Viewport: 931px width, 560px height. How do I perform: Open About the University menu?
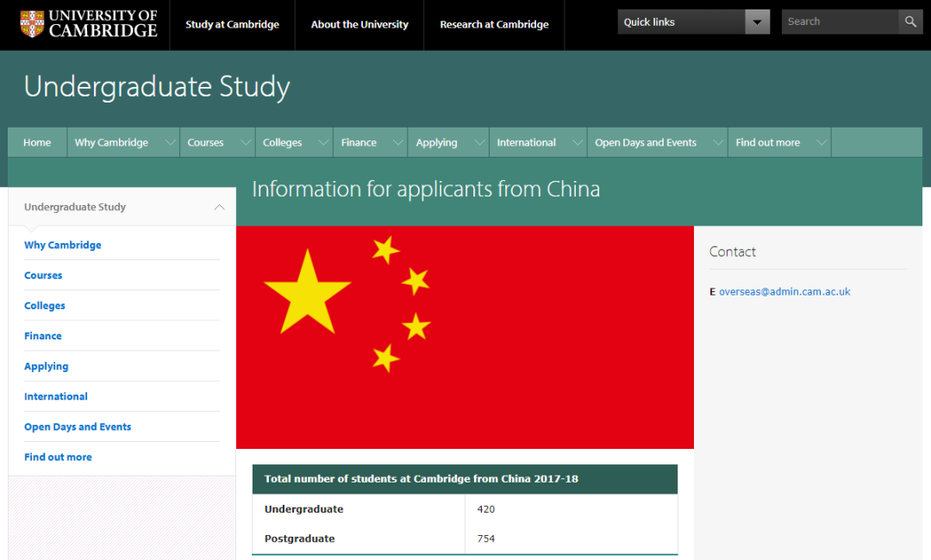[x=359, y=24]
